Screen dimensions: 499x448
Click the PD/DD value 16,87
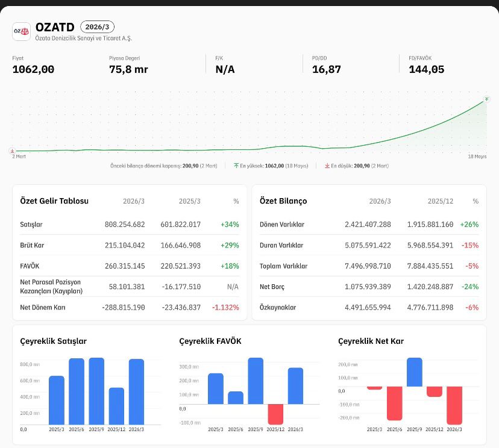[327, 69]
